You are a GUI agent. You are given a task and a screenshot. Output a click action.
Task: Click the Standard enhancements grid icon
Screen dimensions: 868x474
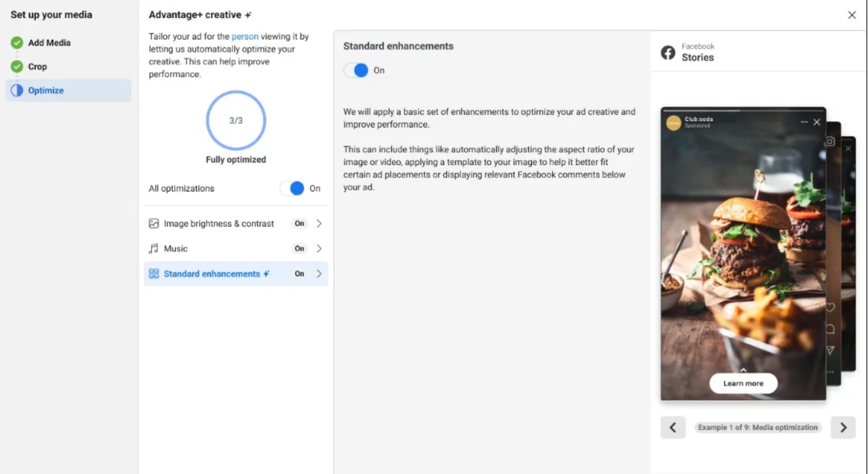154,274
